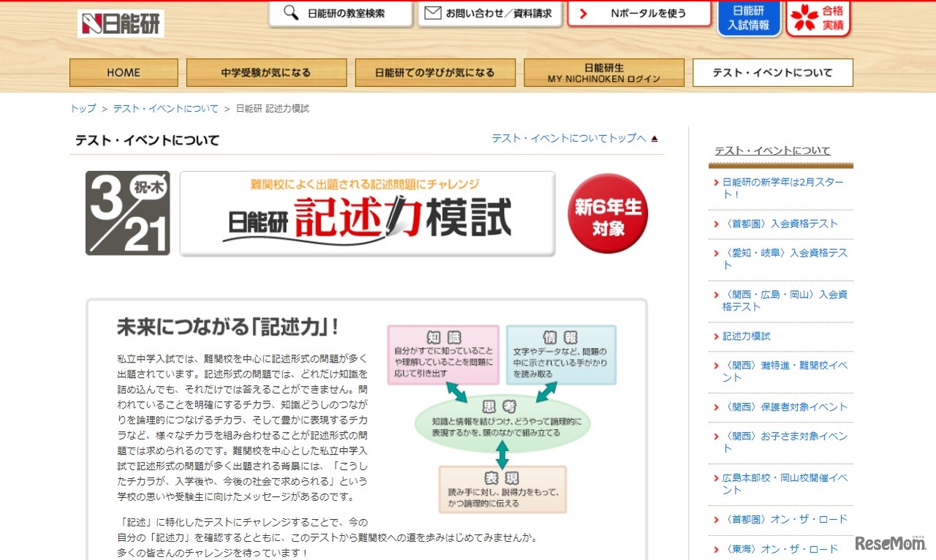The width and height of the screenshot is (936, 560).
Task: Open the 記述力模試 sidebar link
Action: click(x=747, y=336)
